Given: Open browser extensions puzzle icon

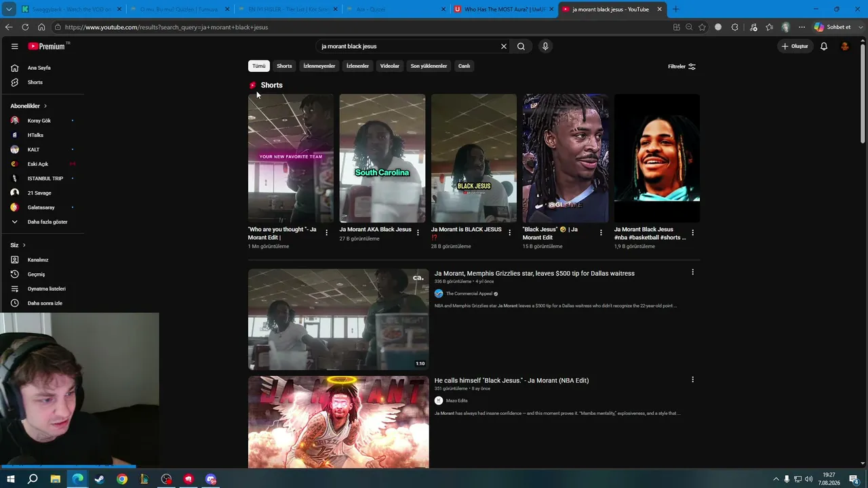Looking at the screenshot, I should 735,27.
